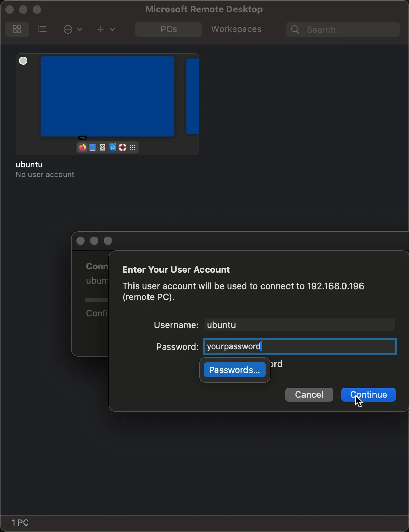Viewport: 409px width, 532px height.
Task: Focus the Search field in the toolbar
Action: click(x=343, y=30)
